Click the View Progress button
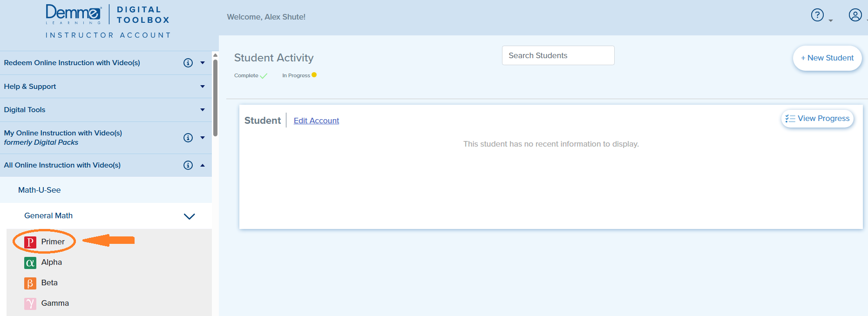The image size is (868, 316). [x=817, y=119]
